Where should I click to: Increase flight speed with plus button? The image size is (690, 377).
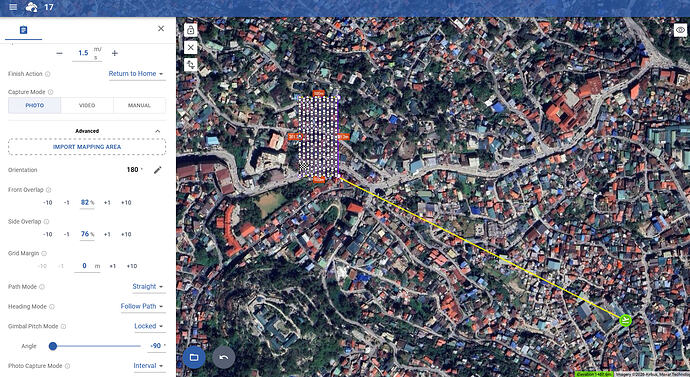pos(115,53)
